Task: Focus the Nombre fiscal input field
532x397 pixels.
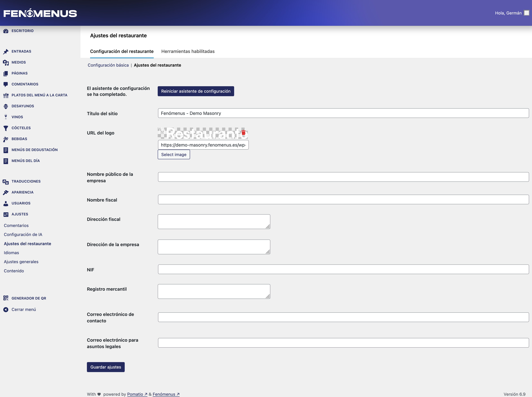Action: click(343, 199)
